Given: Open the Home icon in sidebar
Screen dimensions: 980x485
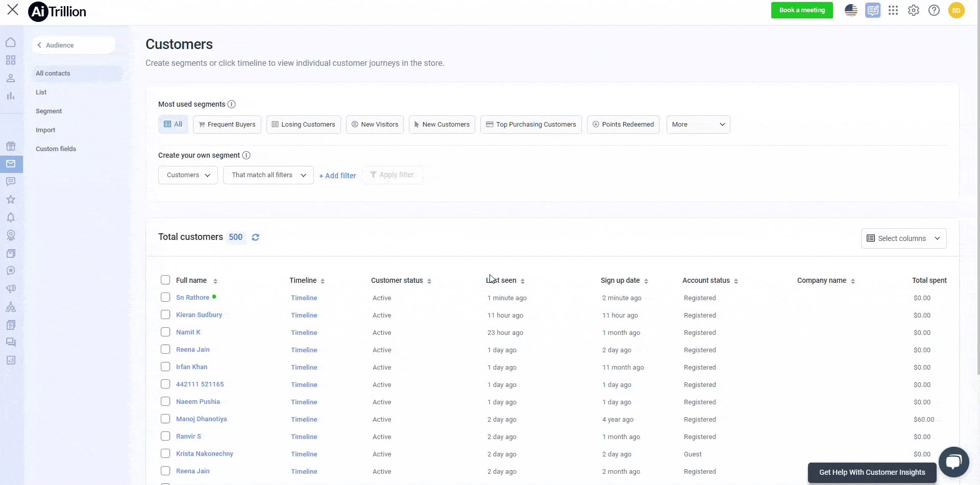Looking at the screenshot, I should click(11, 42).
